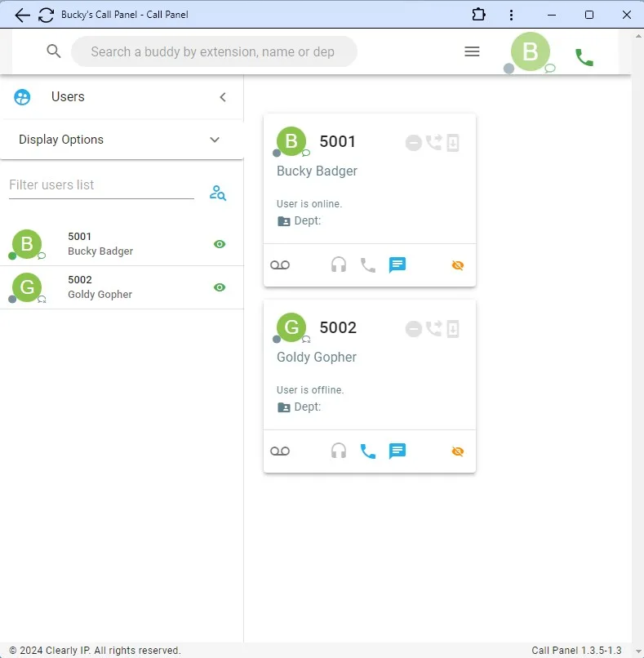Screen dimensions: 644x658
Task: Click phone call icon on 5001 card
Action: coord(368,265)
